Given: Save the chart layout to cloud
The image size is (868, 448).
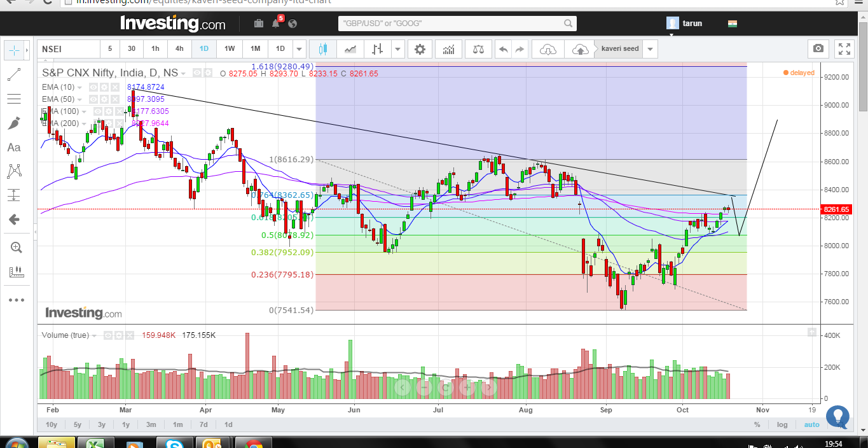Looking at the screenshot, I should point(581,49).
